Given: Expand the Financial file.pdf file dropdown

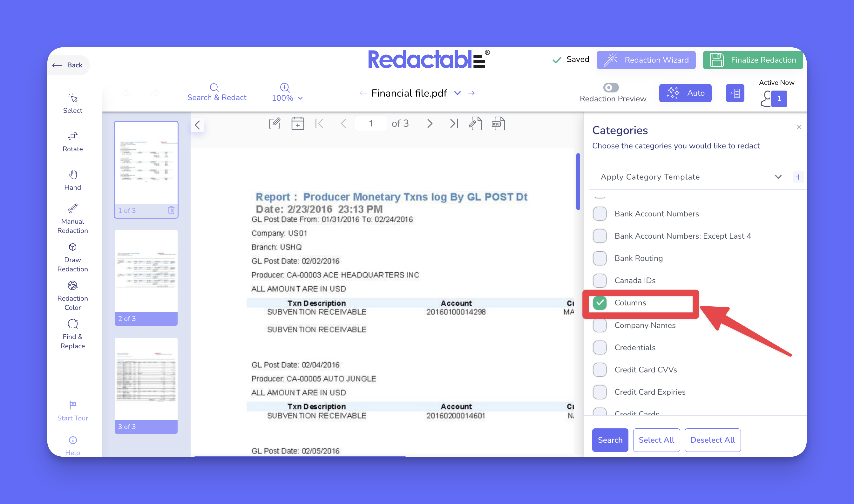Looking at the screenshot, I should click(x=457, y=93).
